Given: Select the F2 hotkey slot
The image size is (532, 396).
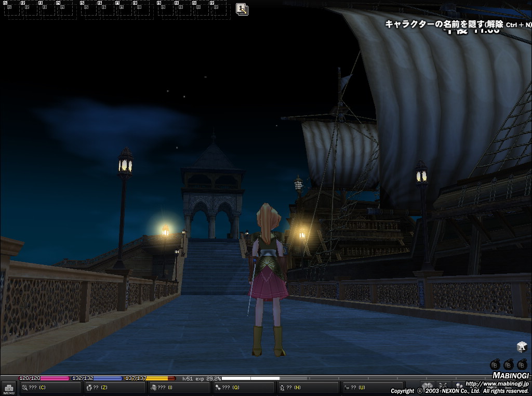Looking at the screenshot, I should point(29,8).
